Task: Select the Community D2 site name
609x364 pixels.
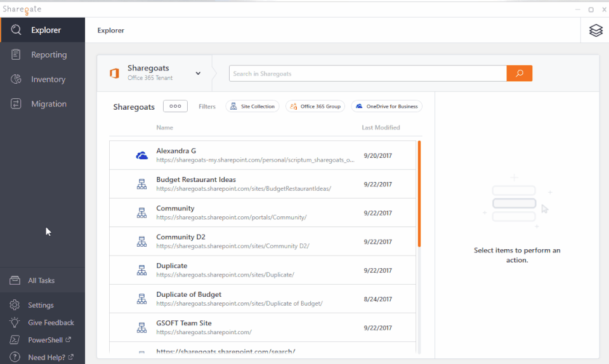Action: (x=181, y=237)
